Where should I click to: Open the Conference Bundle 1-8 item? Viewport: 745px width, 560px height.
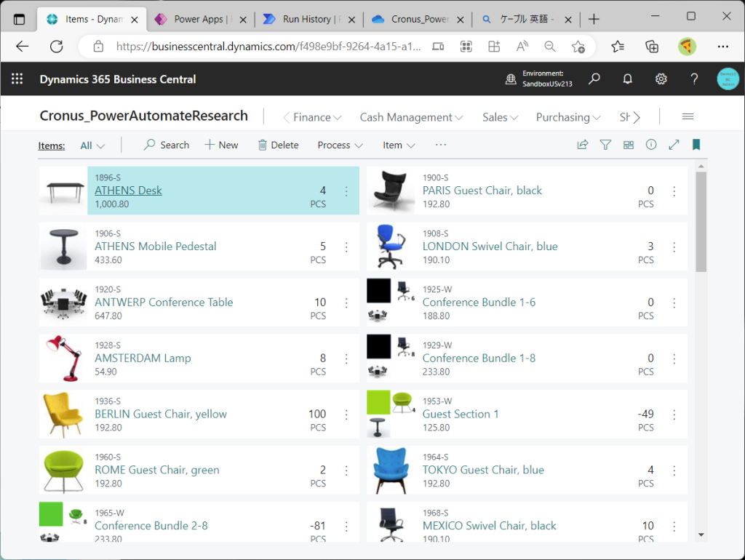[x=479, y=359]
